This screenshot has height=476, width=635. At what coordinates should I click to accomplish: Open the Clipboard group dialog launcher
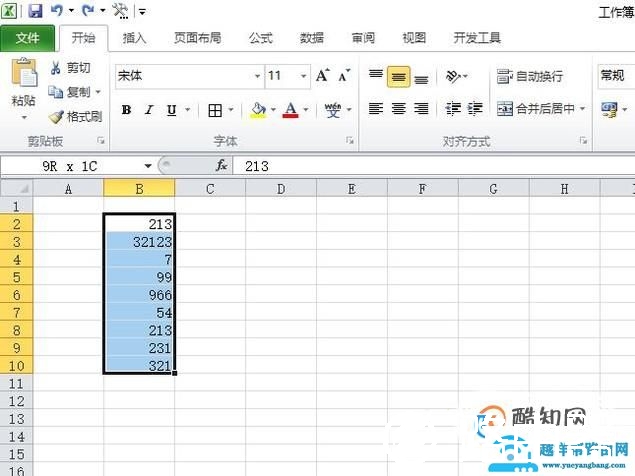click(100, 141)
